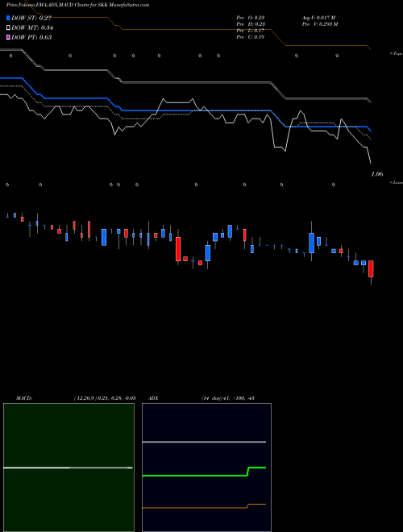Click the gray line in ADX panel
403x532 pixels.
click(204, 442)
